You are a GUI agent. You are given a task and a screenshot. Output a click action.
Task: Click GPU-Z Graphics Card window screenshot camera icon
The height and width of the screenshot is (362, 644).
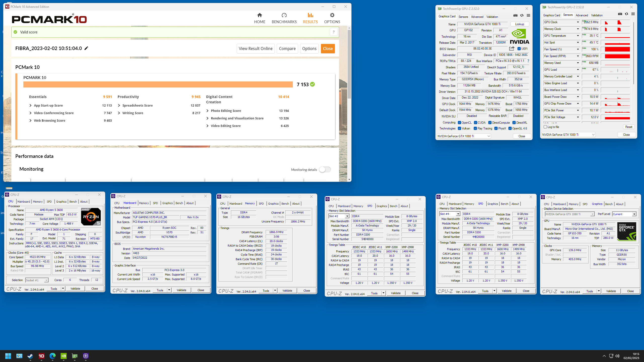515,15
